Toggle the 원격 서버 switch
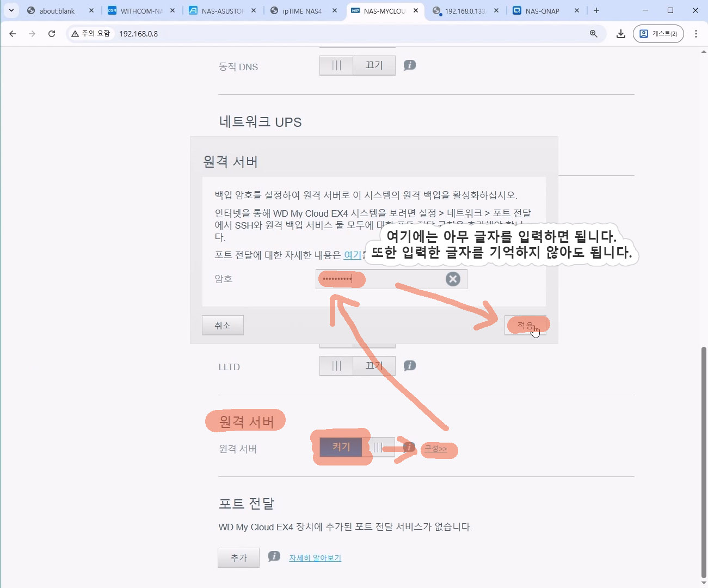This screenshot has width=708, height=588. [357, 448]
